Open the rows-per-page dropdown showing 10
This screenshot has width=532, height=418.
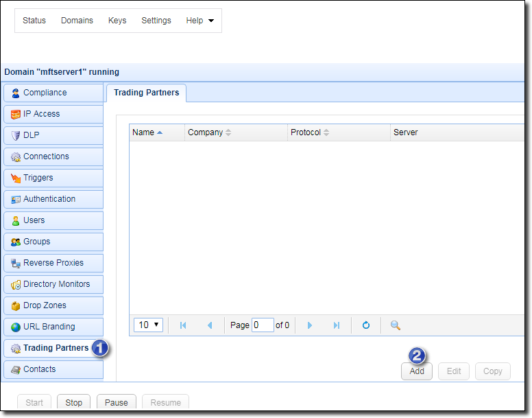(149, 325)
